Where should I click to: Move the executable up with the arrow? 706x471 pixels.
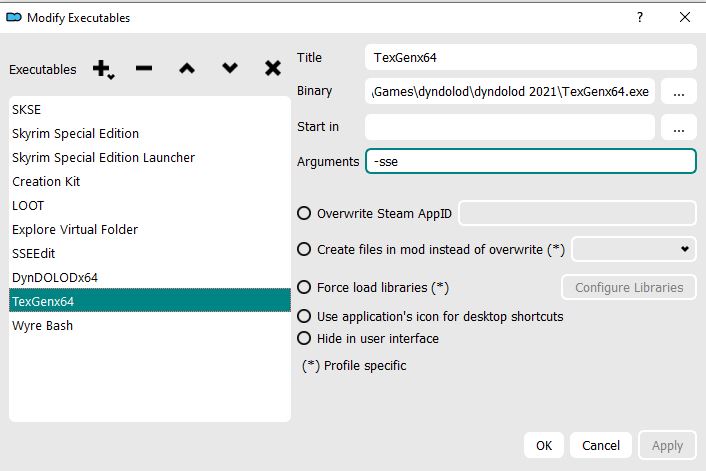click(187, 69)
